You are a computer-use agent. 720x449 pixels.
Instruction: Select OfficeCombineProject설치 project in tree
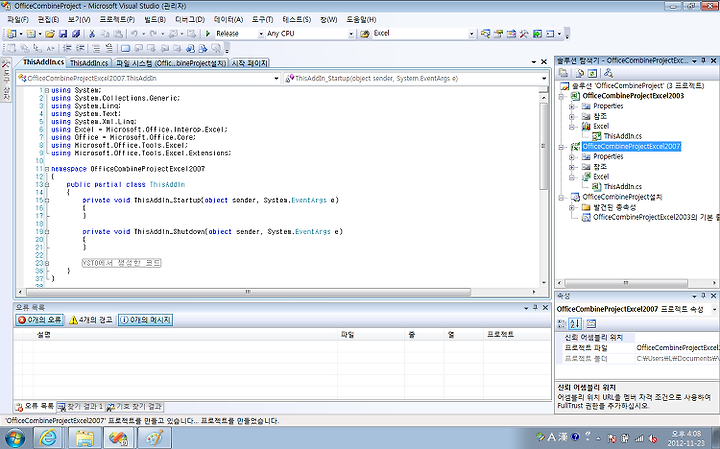tap(622, 197)
